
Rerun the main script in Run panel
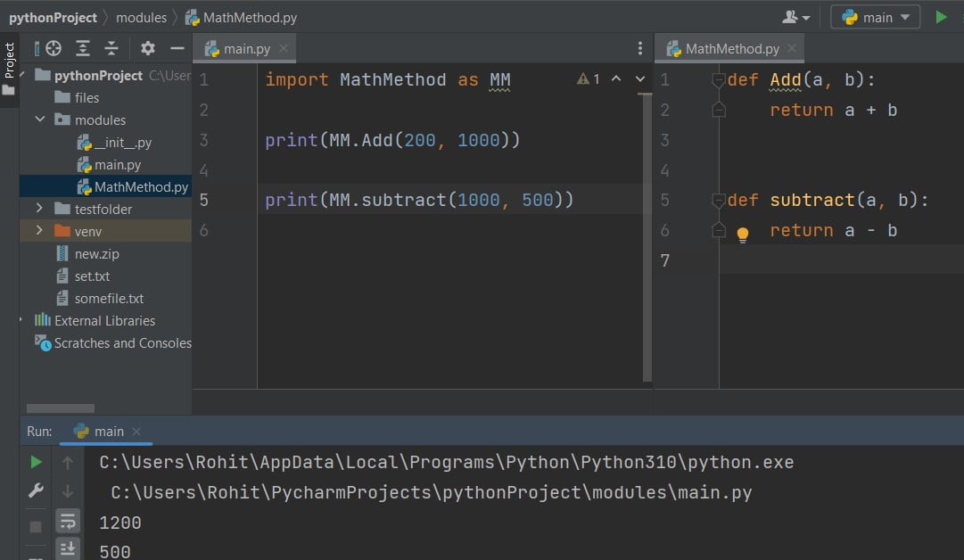tap(36, 462)
